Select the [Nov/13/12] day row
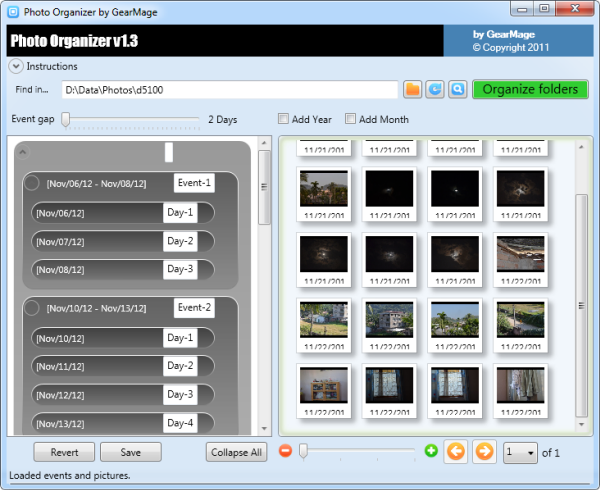This screenshot has height=490, width=600. tap(122, 423)
